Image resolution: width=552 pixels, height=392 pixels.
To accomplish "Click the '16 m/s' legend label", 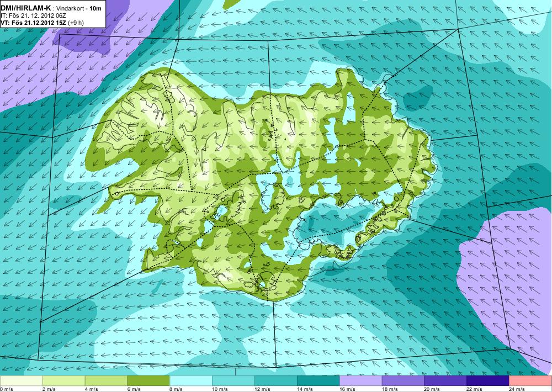I will point(347,389).
